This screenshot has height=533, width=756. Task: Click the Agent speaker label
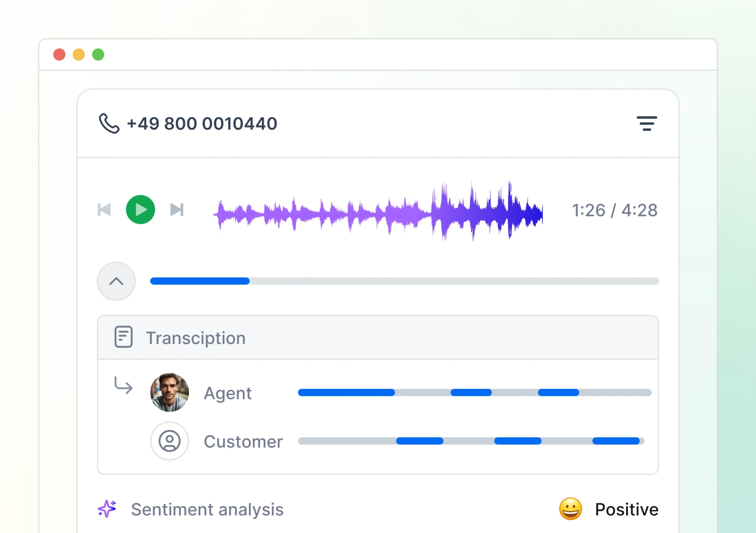tap(227, 393)
